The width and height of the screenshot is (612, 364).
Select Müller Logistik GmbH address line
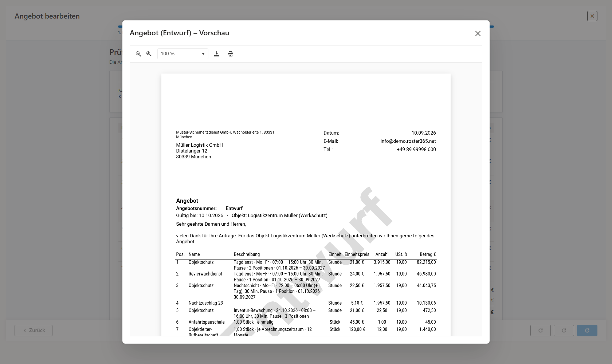point(199,145)
